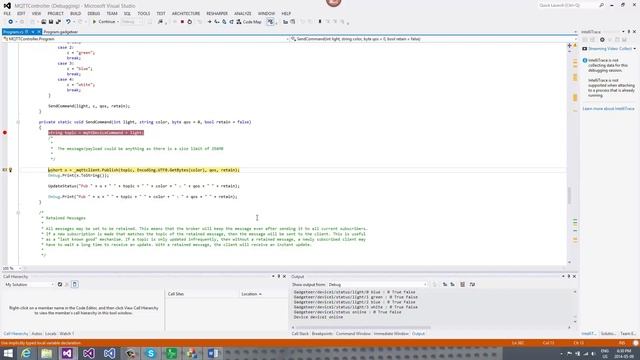This screenshot has height=360, width=640.
Task: Stop debugging with the red square icon
Action: click(x=182, y=22)
